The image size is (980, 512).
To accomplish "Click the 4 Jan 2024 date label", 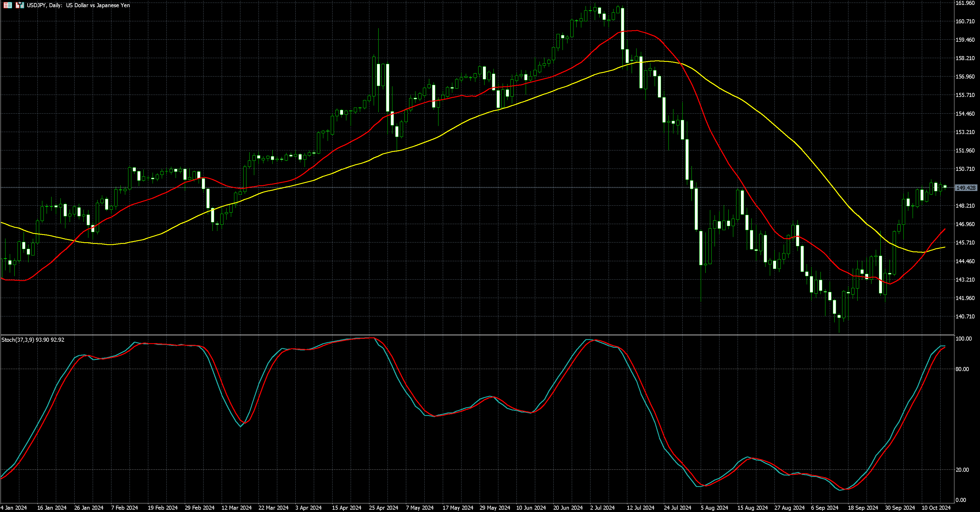I will pyautogui.click(x=14, y=508).
